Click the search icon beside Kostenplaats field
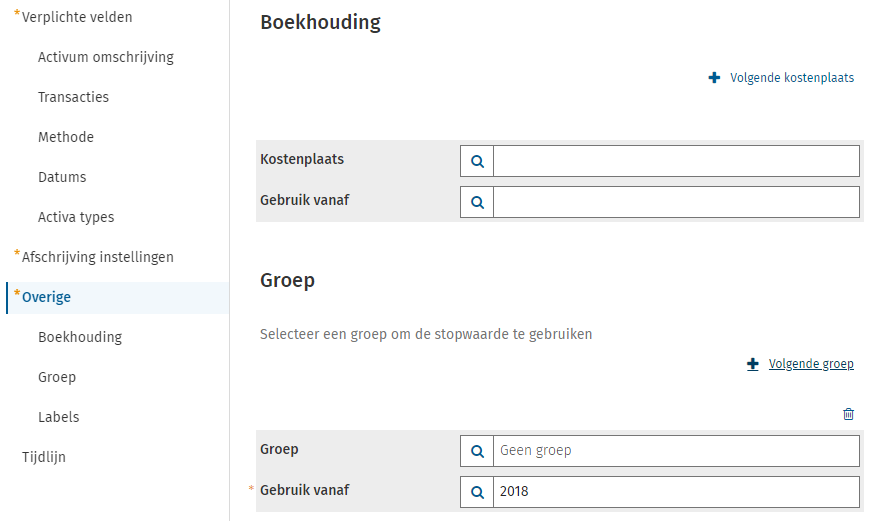Image resolution: width=877 pixels, height=521 pixels. pos(477,161)
